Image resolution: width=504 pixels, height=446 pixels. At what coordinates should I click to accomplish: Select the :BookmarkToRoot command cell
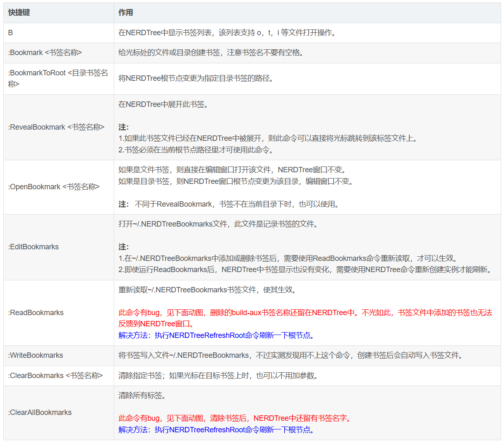[59, 79]
